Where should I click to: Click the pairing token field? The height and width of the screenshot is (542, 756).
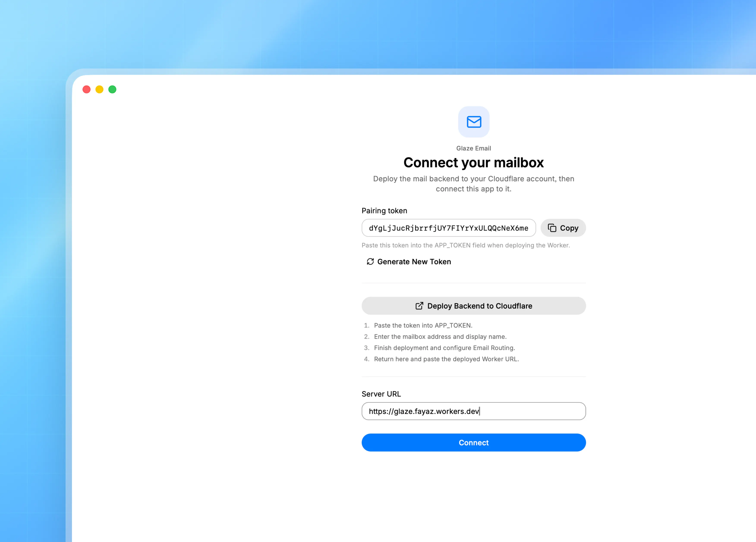449,228
